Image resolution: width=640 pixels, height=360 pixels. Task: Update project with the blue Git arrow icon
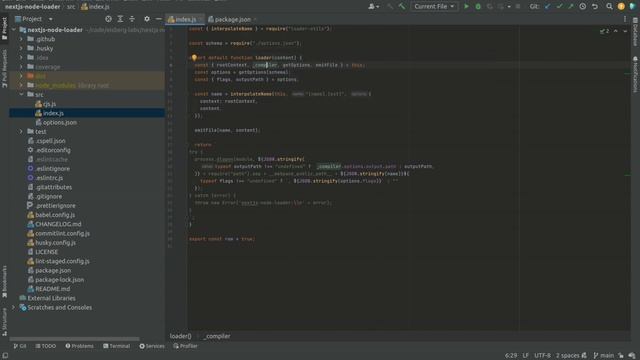(x=547, y=7)
